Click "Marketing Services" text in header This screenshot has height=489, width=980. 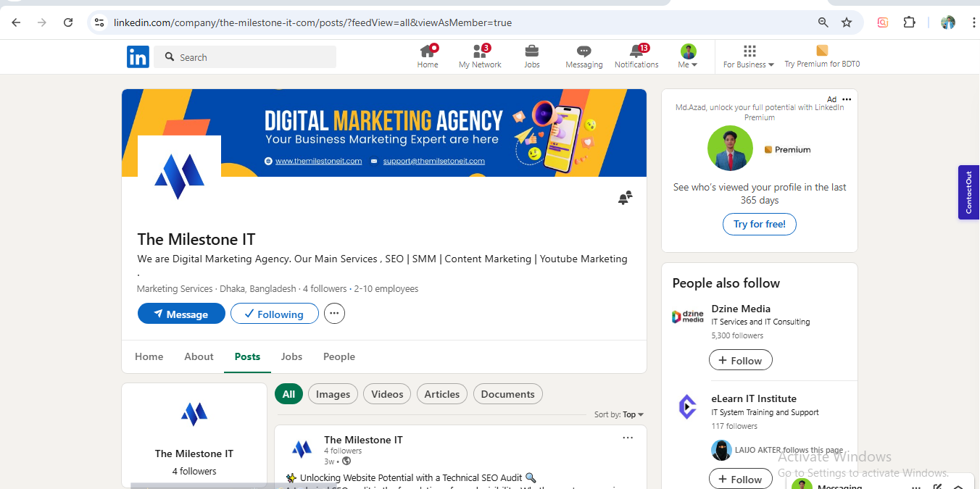pyautogui.click(x=175, y=288)
